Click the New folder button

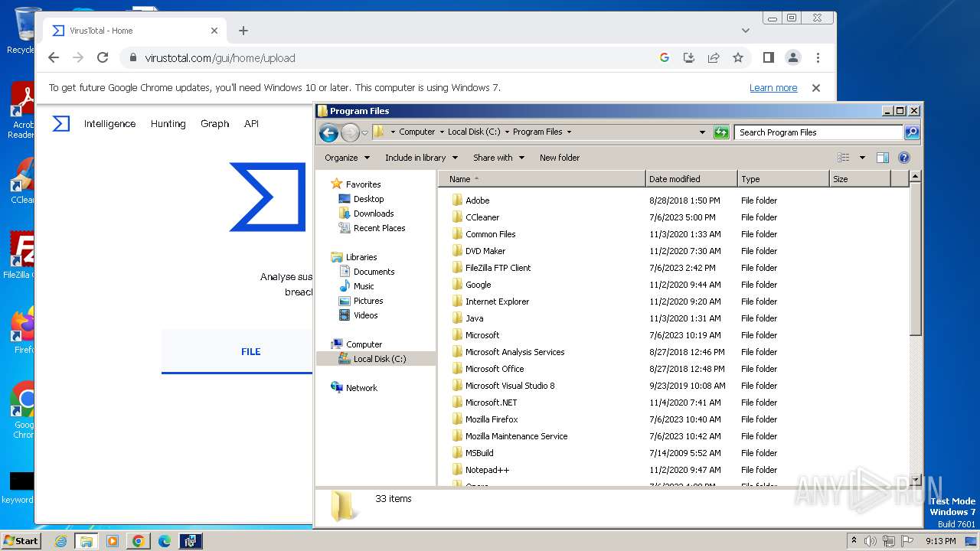[560, 158]
